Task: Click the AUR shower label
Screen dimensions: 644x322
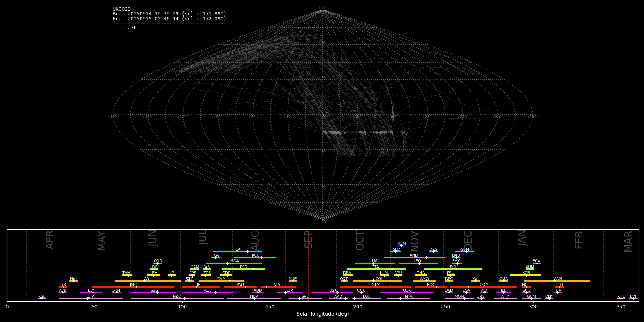Action: [x=289, y=291]
